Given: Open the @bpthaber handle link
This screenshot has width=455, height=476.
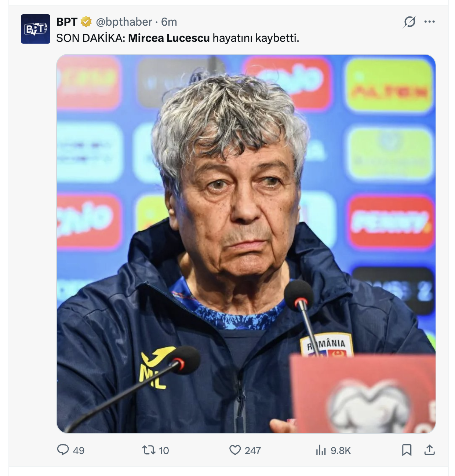Looking at the screenshot, I should coord(124,22).
